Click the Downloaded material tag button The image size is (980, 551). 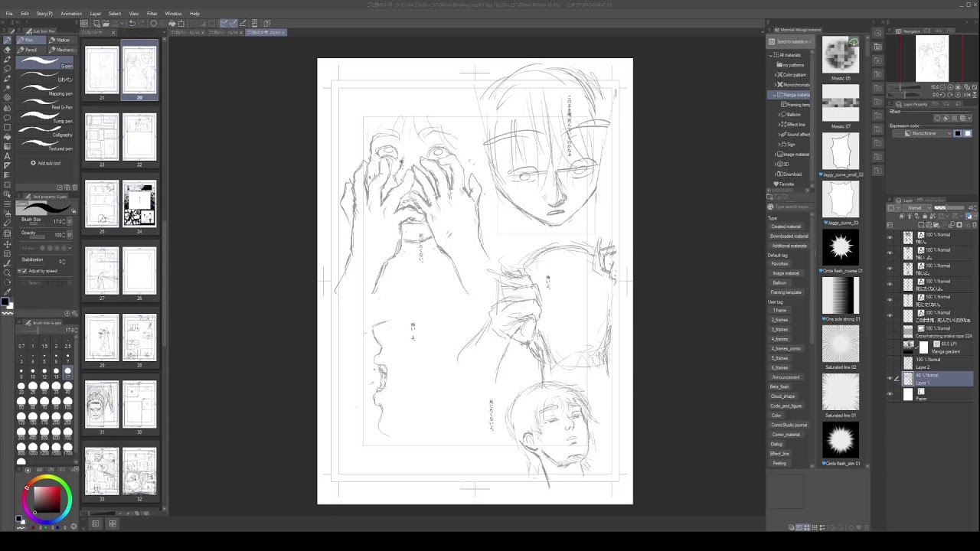[789, 236]
